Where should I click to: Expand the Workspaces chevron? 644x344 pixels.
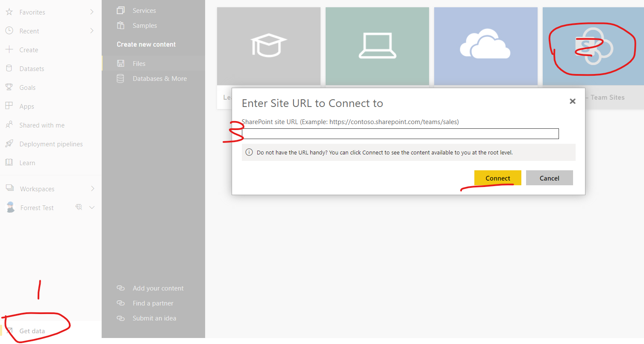tap(92, 189)
